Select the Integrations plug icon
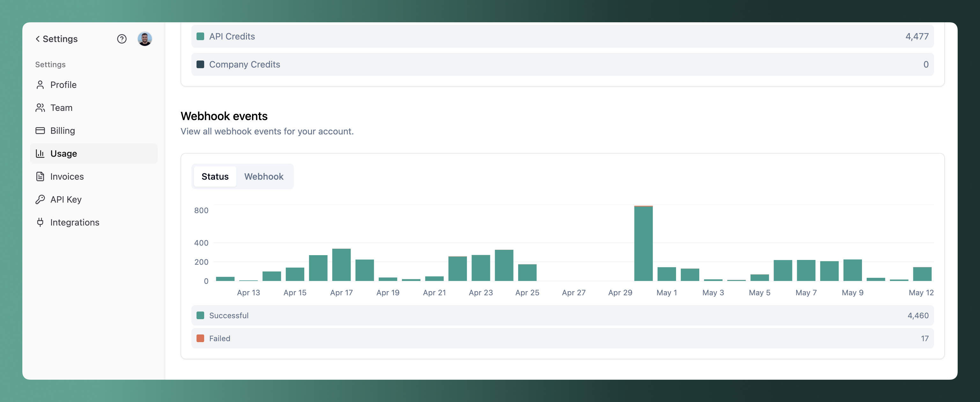Viewport: 980px width, 402px height. tap(40, 222)
